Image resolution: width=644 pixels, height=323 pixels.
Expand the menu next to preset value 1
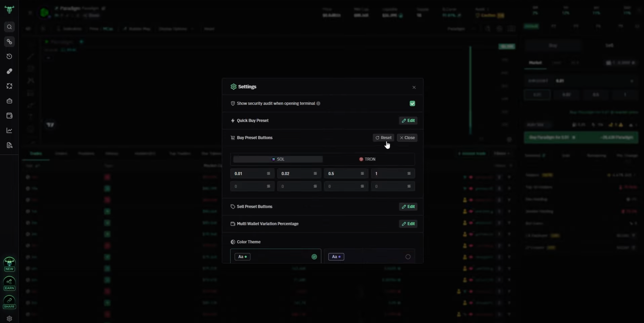(409, 173)
